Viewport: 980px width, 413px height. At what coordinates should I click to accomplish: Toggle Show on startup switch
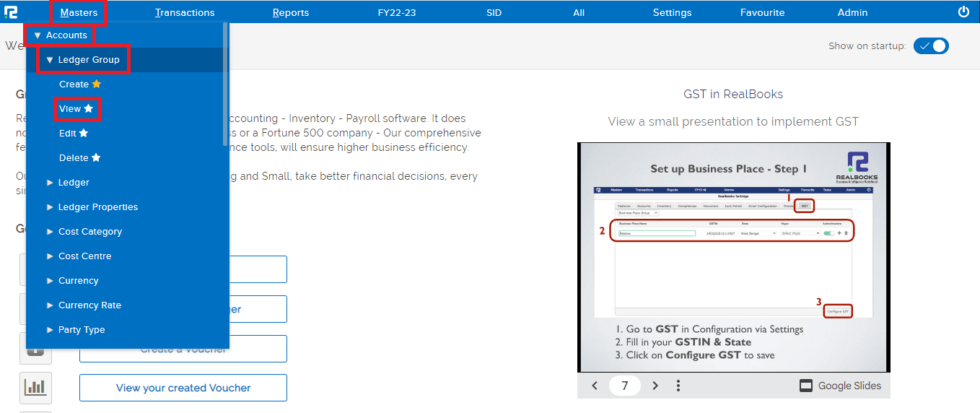tap(931, 46)
